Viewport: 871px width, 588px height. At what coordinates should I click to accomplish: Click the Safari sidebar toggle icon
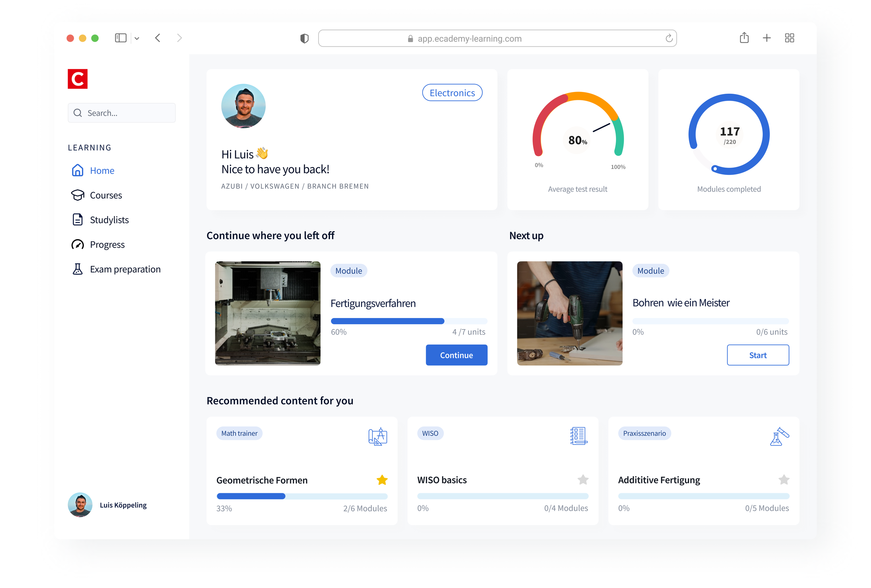120,38
